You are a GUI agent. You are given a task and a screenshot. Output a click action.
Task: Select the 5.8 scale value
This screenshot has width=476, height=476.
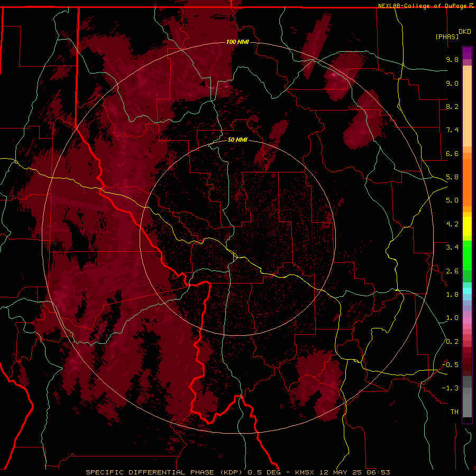(x=452, y=177)
